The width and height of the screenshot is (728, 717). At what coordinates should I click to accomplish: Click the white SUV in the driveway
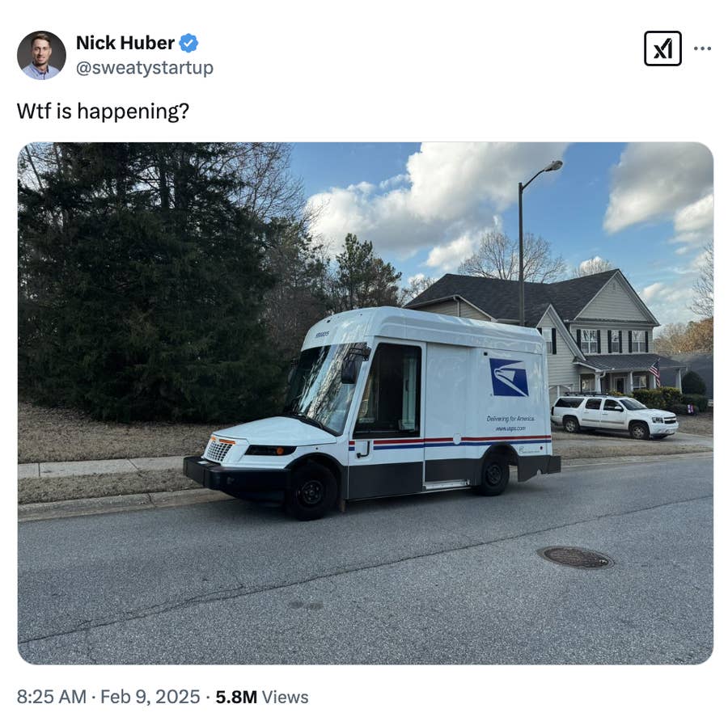614,416
